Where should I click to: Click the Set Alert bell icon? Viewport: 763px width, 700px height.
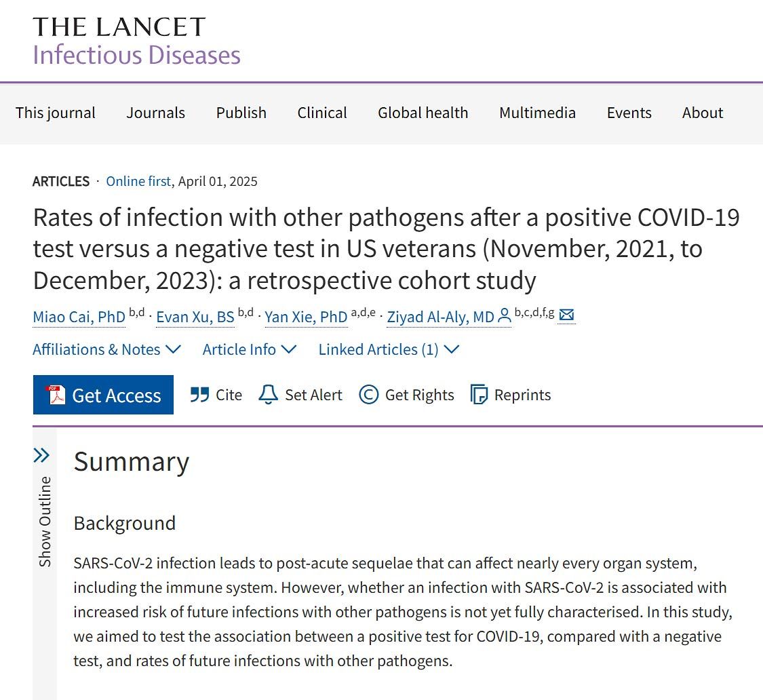pos(268,394)
